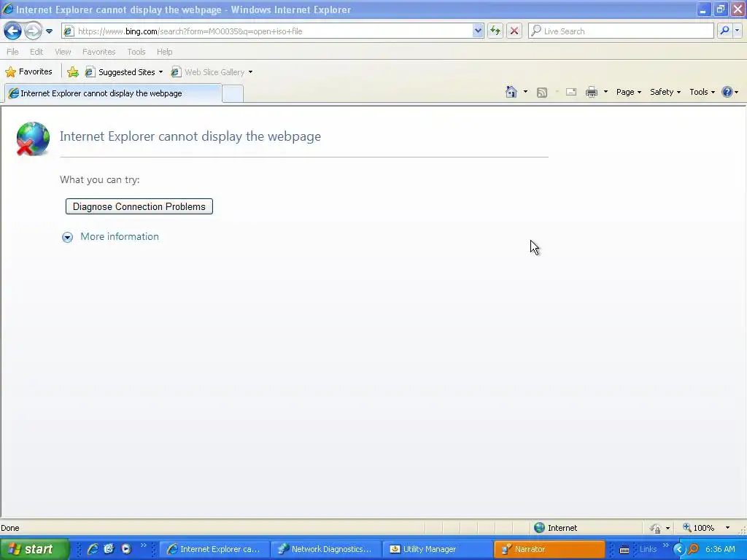Click the Home icon in command bar
Screen dimensions: 747x560
pos(511,92)
